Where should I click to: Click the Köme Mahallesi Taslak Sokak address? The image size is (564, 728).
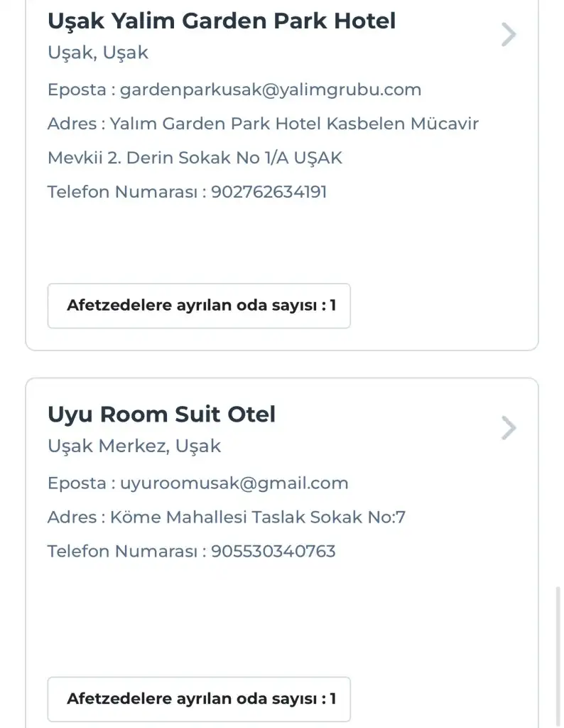coord(257,518)
